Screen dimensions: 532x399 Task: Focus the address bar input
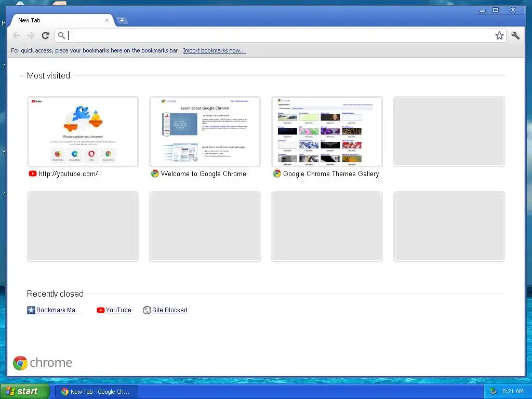pyautogui.click(x=280, y=35)
